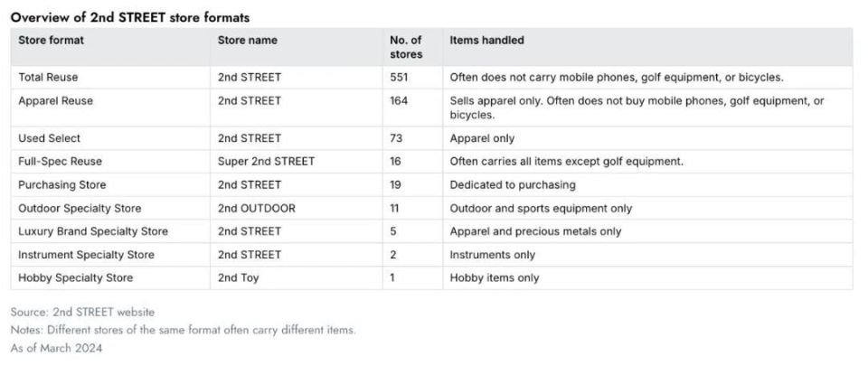The image size is (868, 366).
Task: Select the '2nd Toy' store name
Action: pos(238,277)
